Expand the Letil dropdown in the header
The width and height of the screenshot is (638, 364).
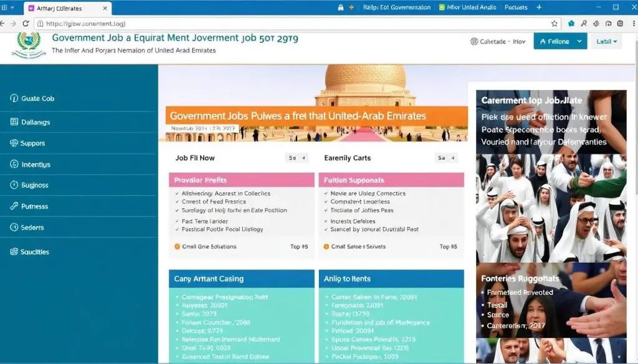[x=607, y=42]
